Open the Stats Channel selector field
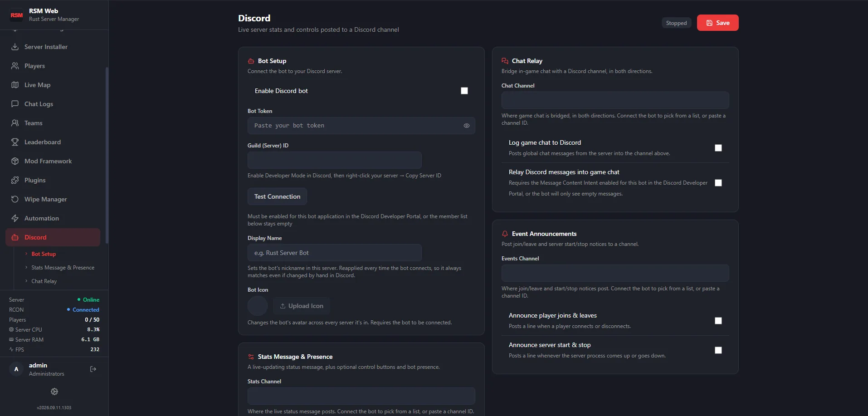Image resolution: width=868 pixels, height=416 pixels. click(x=361, y=396)
